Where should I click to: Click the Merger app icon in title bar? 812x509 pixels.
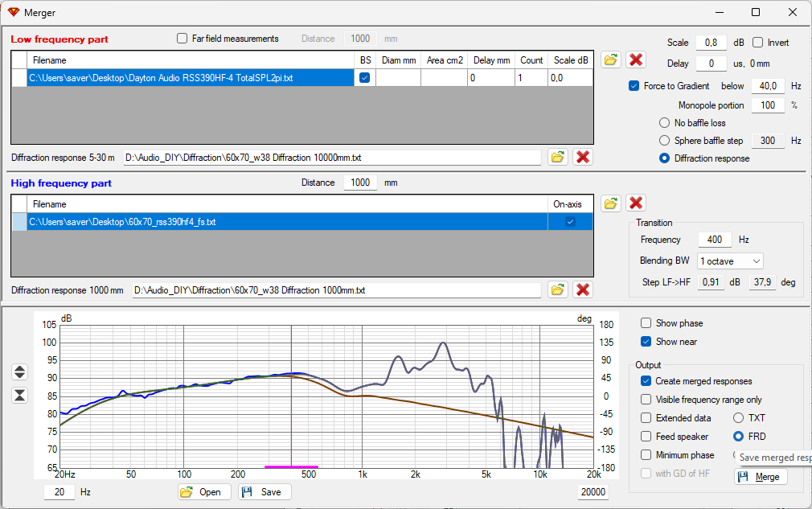point(14,12)
